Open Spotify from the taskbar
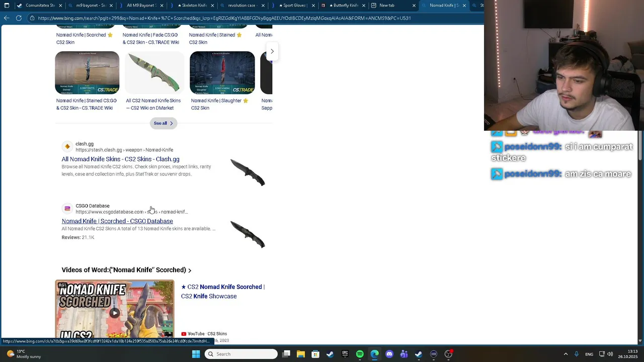This screenshot has width=644, height=362. (360, 354)
